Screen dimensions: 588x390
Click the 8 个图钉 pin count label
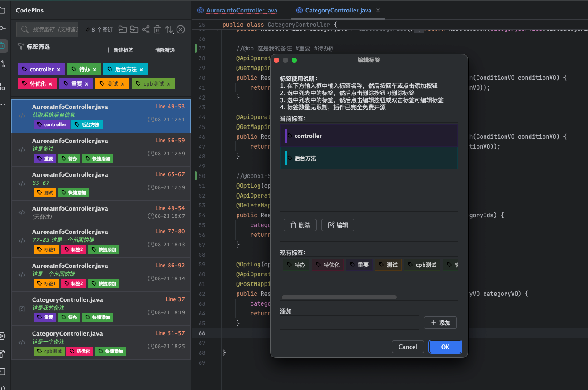pos(99,30)
